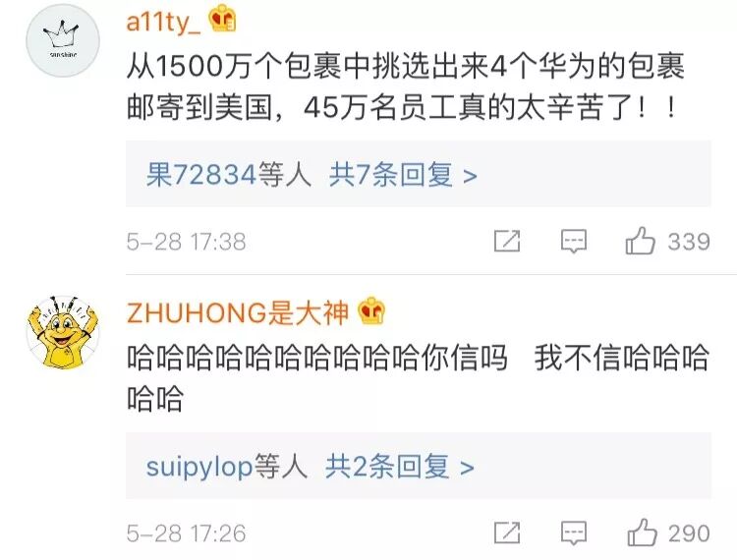This screenshot has height=560, width=737.
Task: Tap the reply bubble icon on a11ty_'s comment
Action: coord(574,242)
